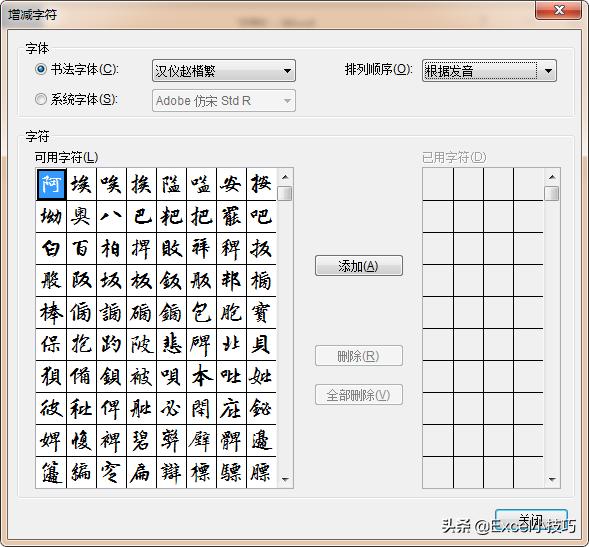Open the 汉仪赵楷繁 calligraphy font dropdown
This screenshot has width=589, height=547.
pyautogui.click(x=224, y=71)
